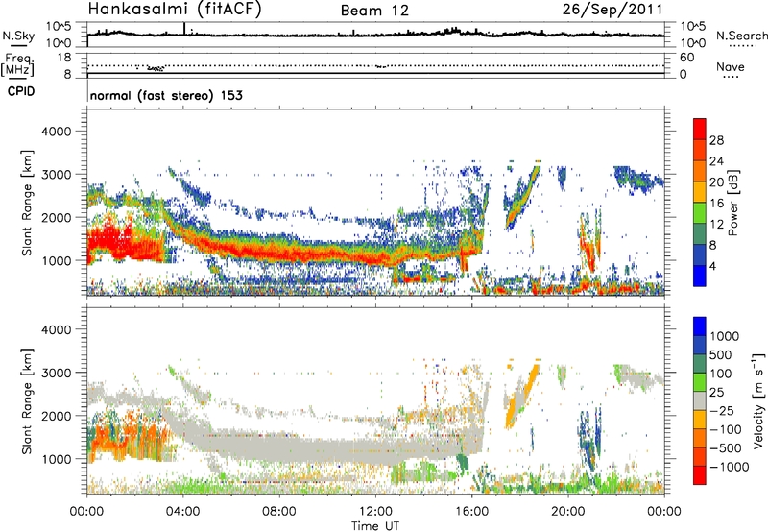The height and width of the screenshot is (532, 768).
Task: Click the '16' tick on Power scale
Action: (716, 204)
